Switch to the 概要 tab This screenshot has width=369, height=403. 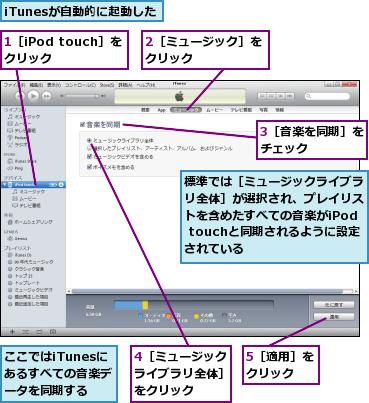(x=145, y=110)
